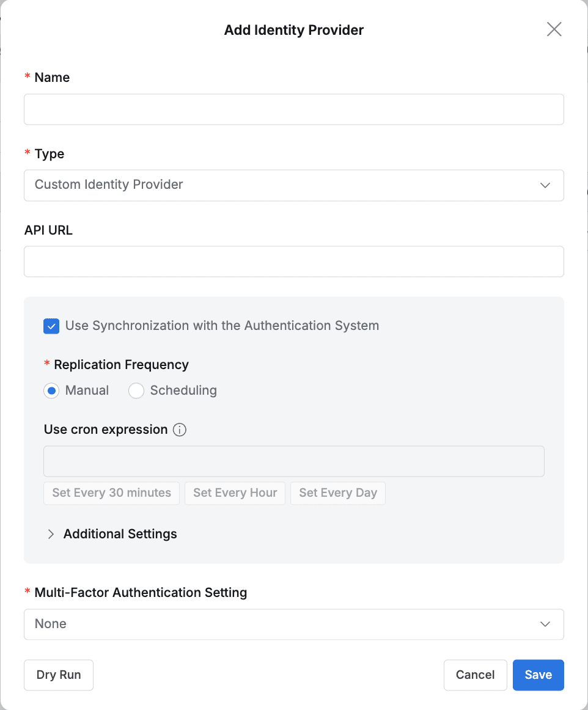Uncheck Use Synchronization with the Authentication System
The width and height of the screenshot is (588, 710).
51,326
